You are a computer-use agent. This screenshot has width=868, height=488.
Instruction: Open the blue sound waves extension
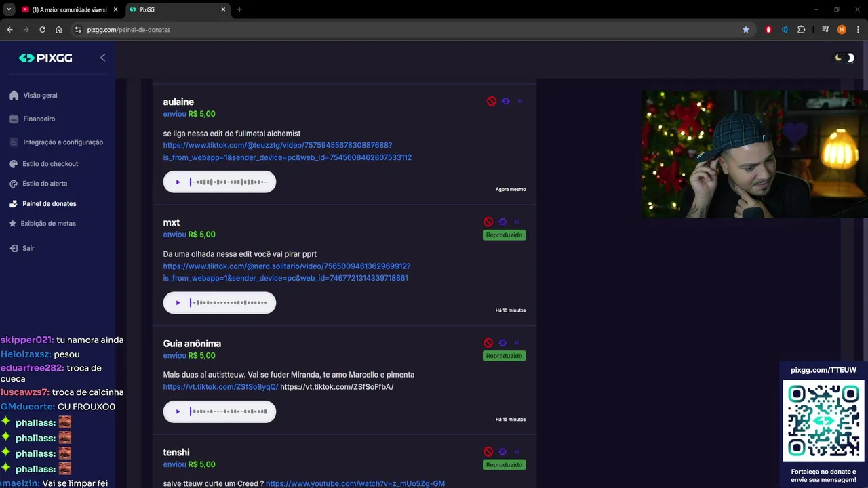click(785, 30)
